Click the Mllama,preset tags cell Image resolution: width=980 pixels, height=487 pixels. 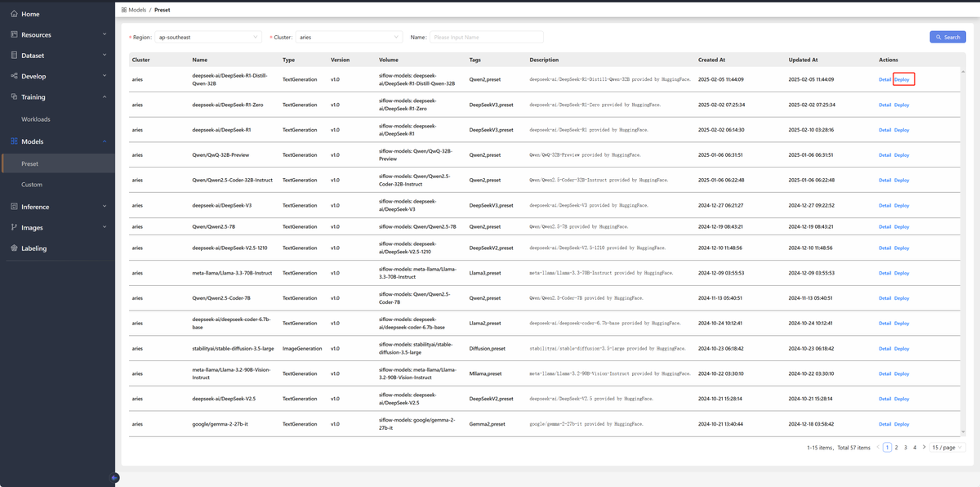coord(486,373)
